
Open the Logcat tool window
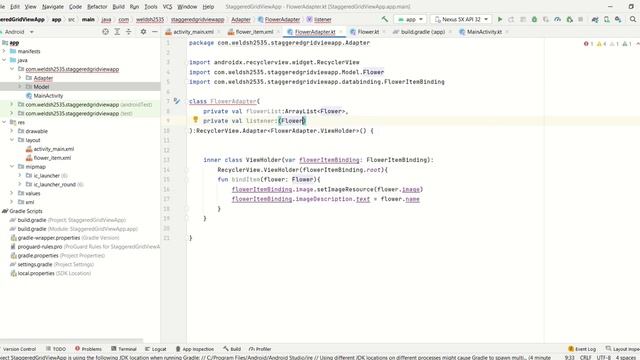pyautogui.click(x=156, y=349)
